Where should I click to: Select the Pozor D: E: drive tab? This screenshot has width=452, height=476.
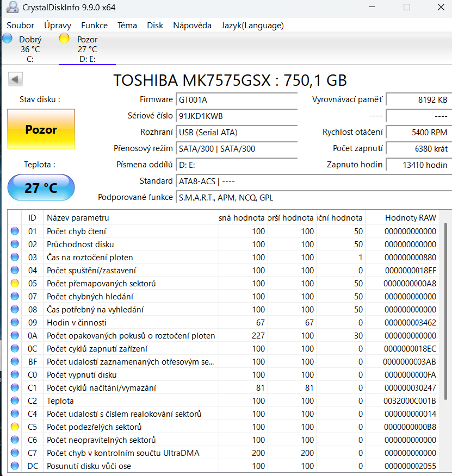(87, 49)
